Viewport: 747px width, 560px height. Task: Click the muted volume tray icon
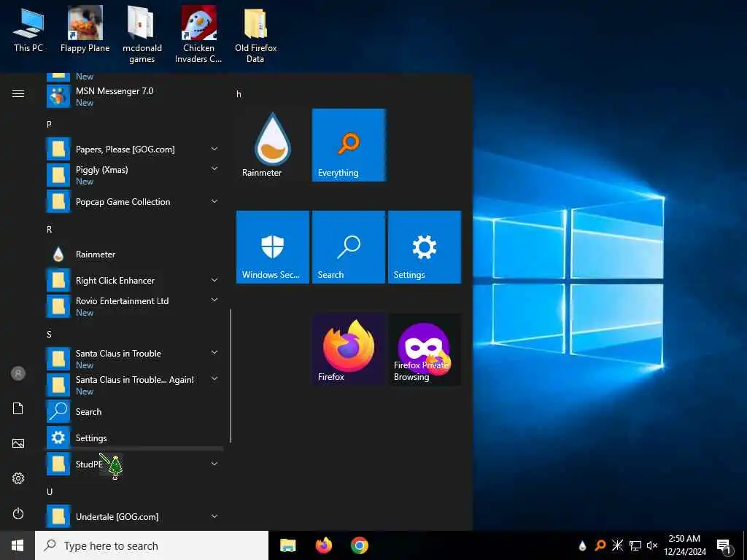pos(652,545)
